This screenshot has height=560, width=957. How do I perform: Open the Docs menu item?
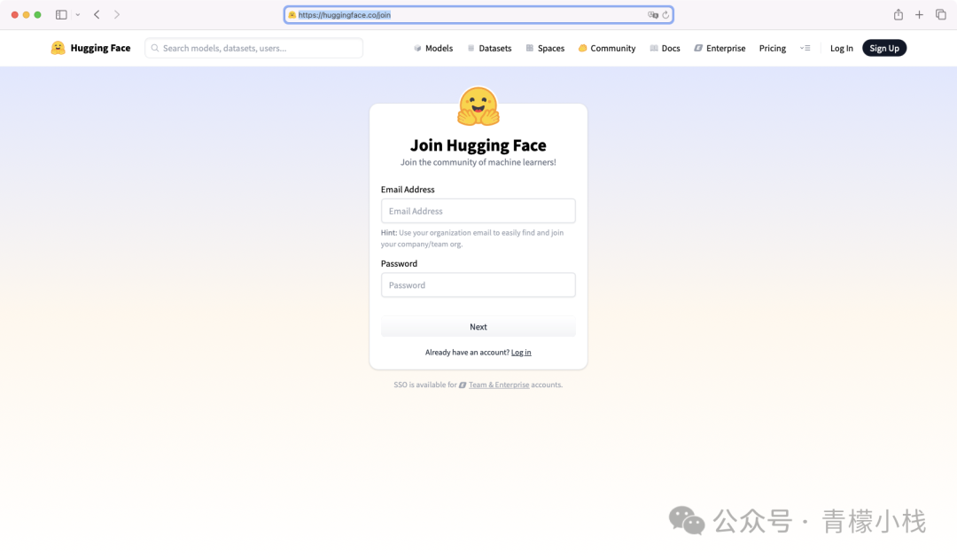(x=665, y=48)
